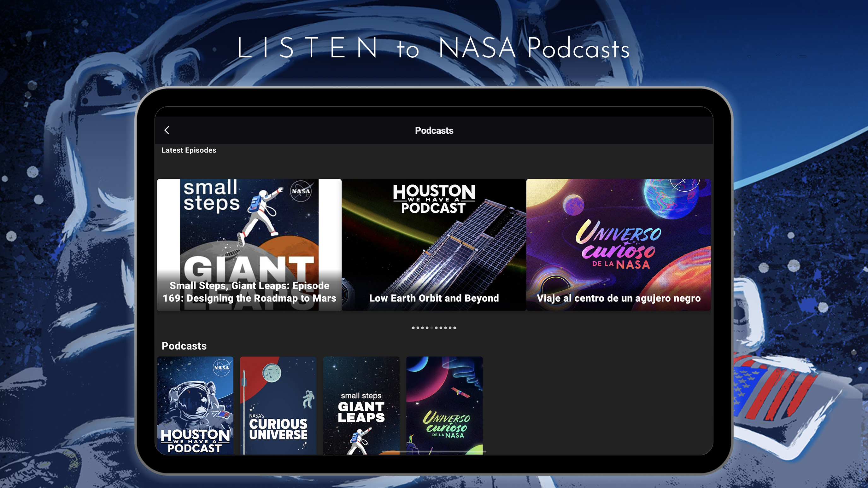The width and height of the screenshot is (868, 488).
Task: Select the first carousel page dot
Action: click(x=413, y=328)
